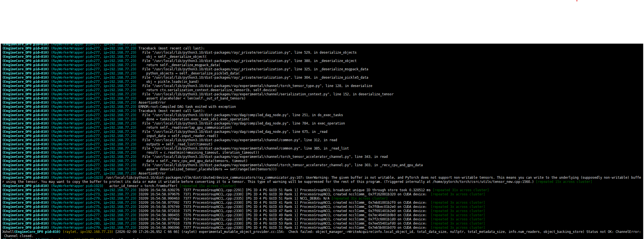644x239 pixels.
Task: Click 'return ctx.serialization_context.deserialize_tensor(b, self.device)' line
Action: pos(211,90)
